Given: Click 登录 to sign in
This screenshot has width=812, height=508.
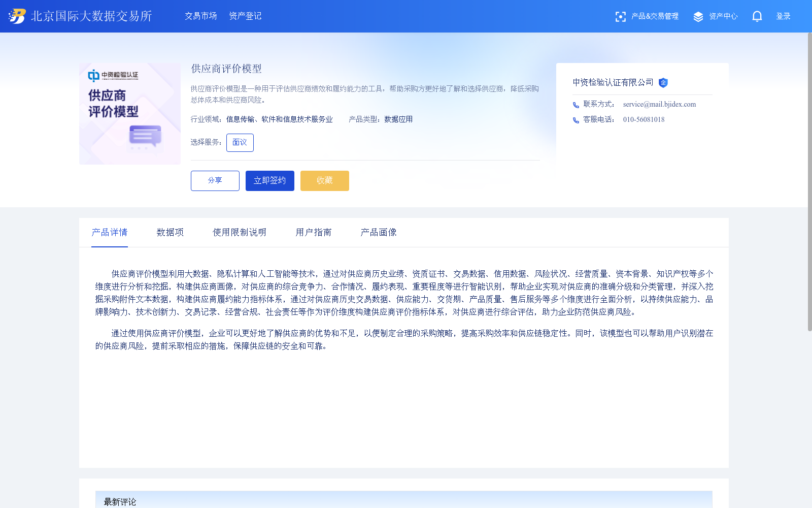Looking at the screenshot, I should [x=783, y=16].
